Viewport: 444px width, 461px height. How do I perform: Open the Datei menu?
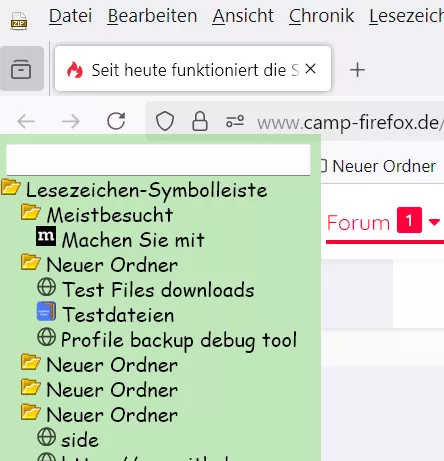click(70, 16)
